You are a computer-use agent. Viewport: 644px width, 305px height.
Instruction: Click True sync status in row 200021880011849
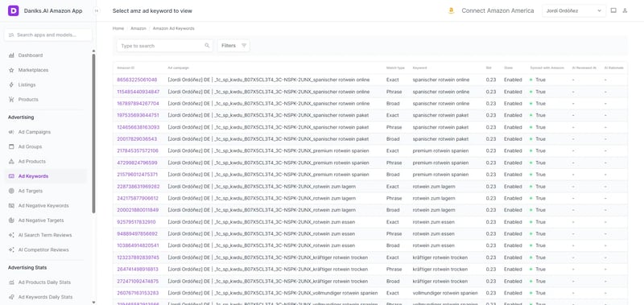coord(538,210)
